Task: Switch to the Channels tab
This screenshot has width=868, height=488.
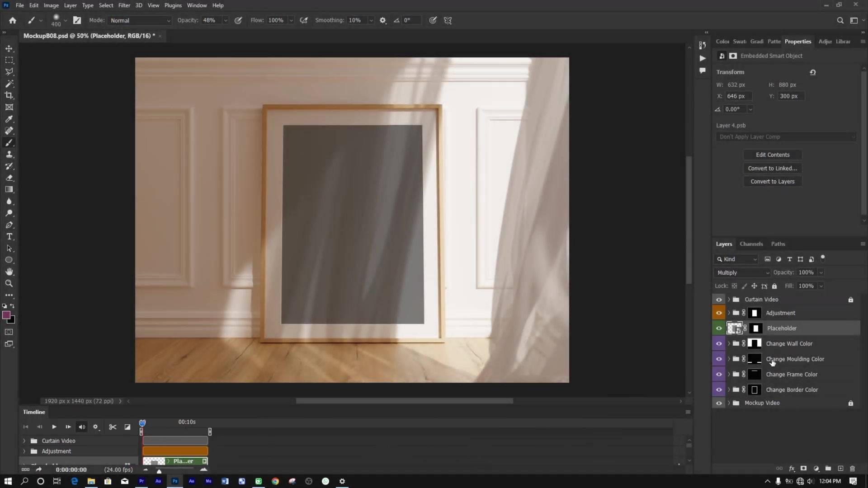Action: (x=751, y=244)
